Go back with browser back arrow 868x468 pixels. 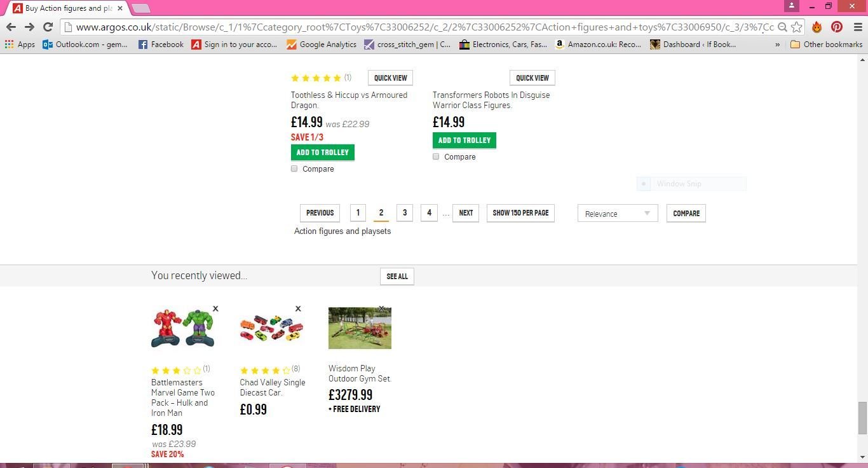(x=11, y=27)
